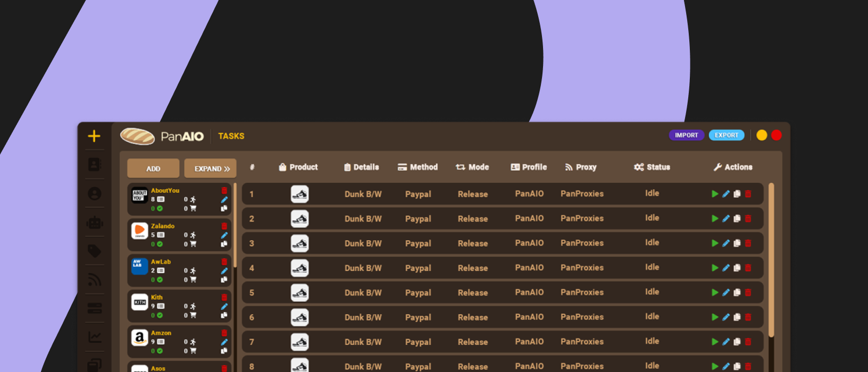Delete the AboutYou task group

(224, 190)
